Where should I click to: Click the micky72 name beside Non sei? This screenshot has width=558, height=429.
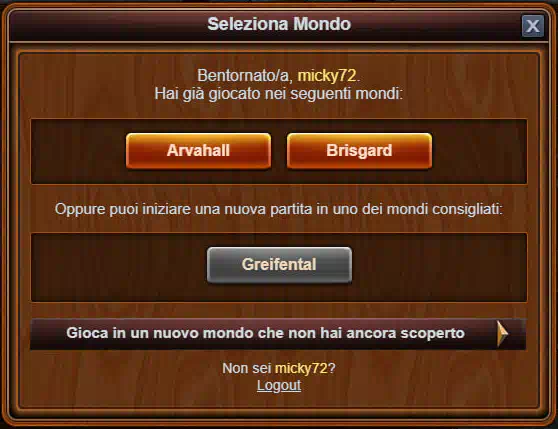click(x=301, y=369)
